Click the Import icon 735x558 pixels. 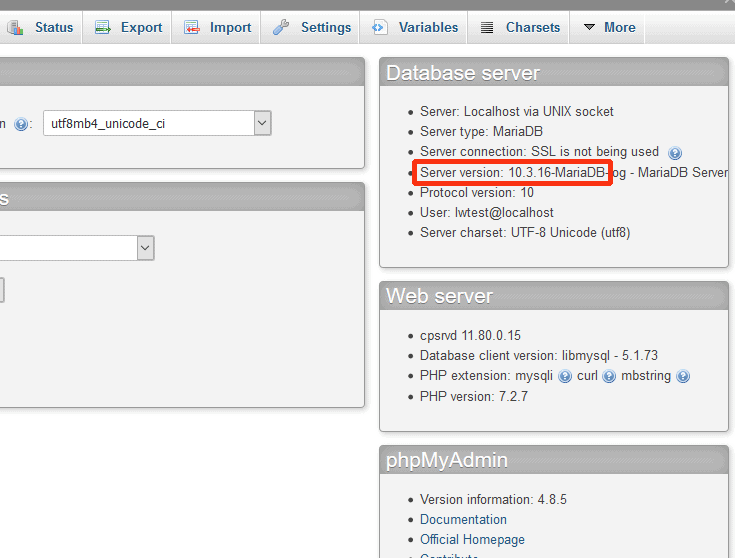(192, 28)
